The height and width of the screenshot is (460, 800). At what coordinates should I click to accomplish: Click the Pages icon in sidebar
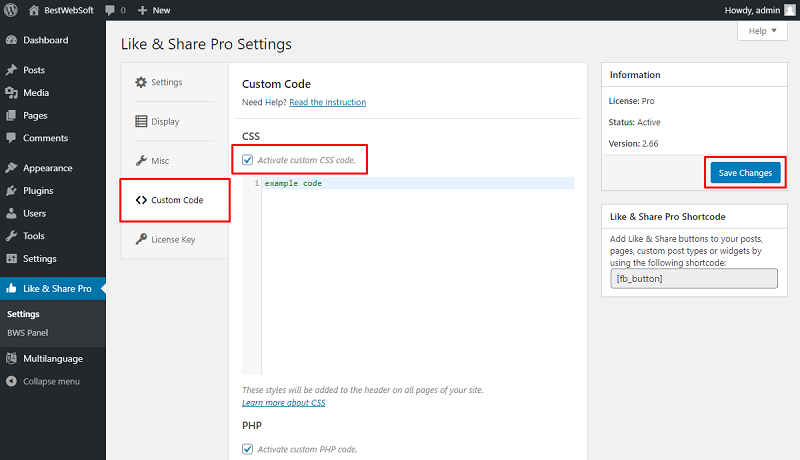point(11,116)
